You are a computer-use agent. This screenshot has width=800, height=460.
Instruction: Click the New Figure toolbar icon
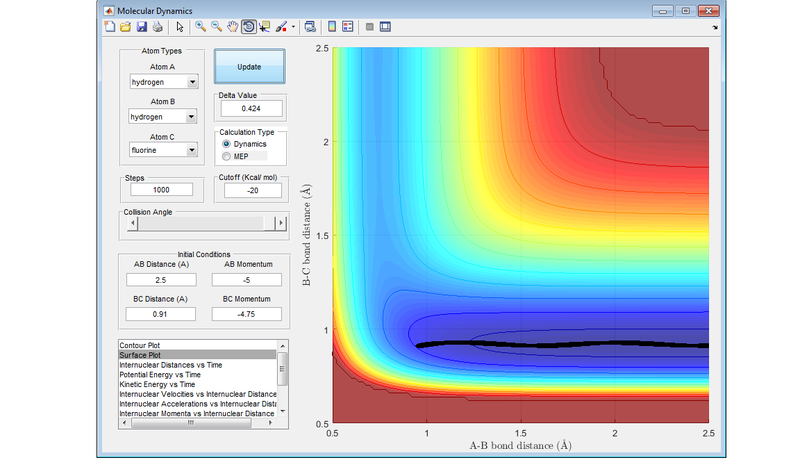[x=110, y=27]
